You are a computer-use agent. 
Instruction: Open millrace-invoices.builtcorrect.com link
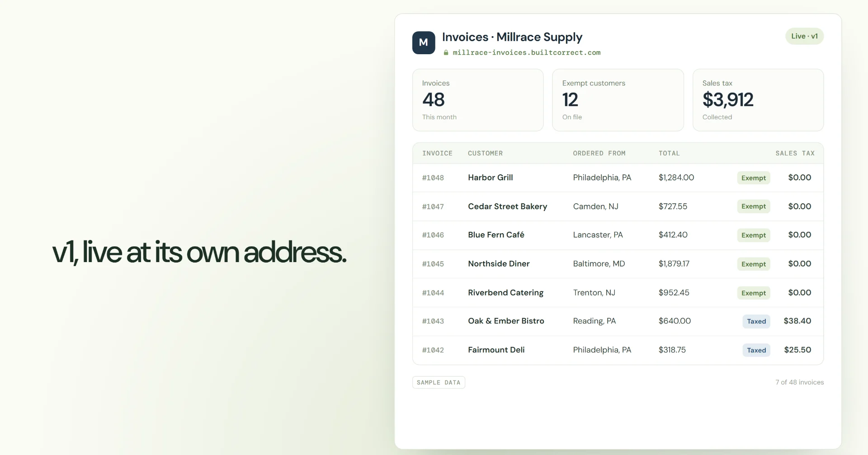(x=527, y=52)
